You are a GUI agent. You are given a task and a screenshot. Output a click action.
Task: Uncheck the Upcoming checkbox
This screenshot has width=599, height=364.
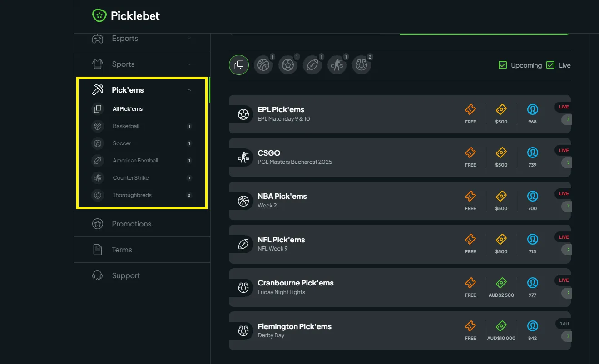[x=503, y=65]
